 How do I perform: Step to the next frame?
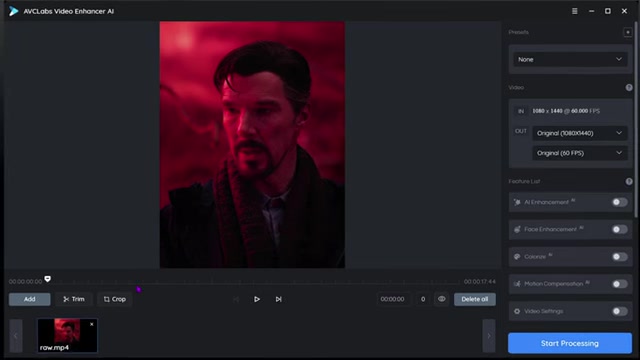tap(278, 299)
